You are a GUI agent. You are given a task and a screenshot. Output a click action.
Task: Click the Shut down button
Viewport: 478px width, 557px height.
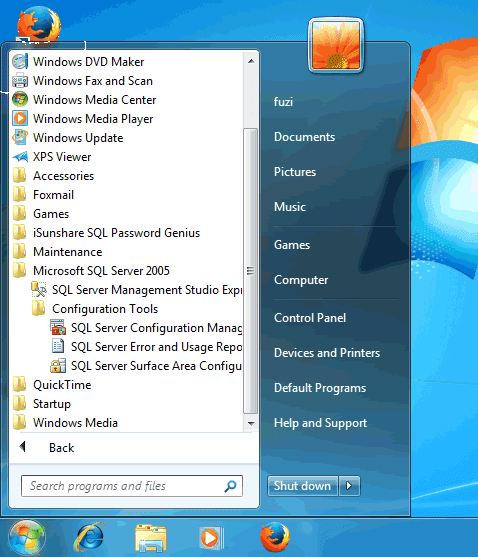303,486
